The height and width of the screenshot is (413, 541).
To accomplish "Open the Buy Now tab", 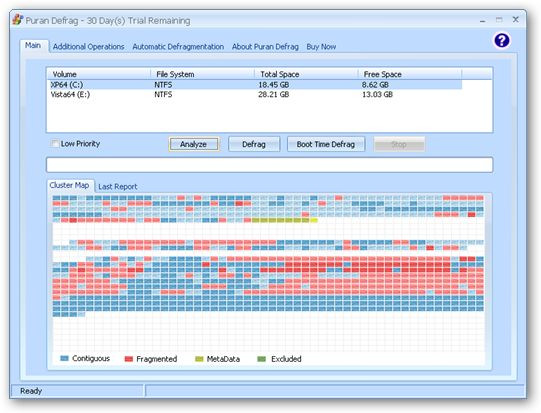I will tap(321, 47).
